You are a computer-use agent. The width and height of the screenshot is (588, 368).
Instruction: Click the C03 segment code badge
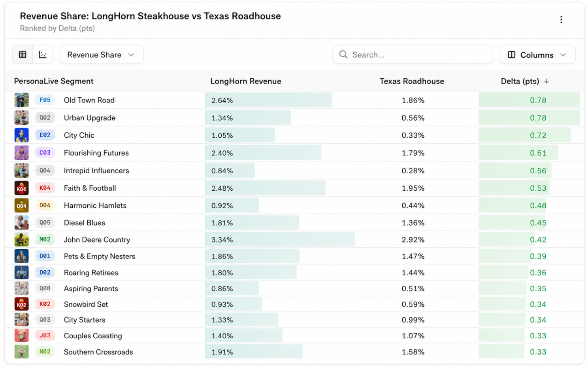[x=45, y=153]
